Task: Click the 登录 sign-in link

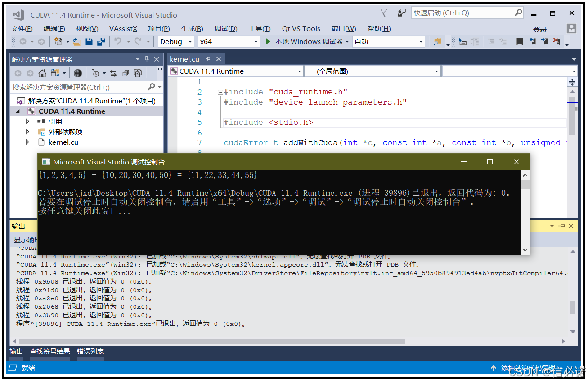Action: pos(540,29)
